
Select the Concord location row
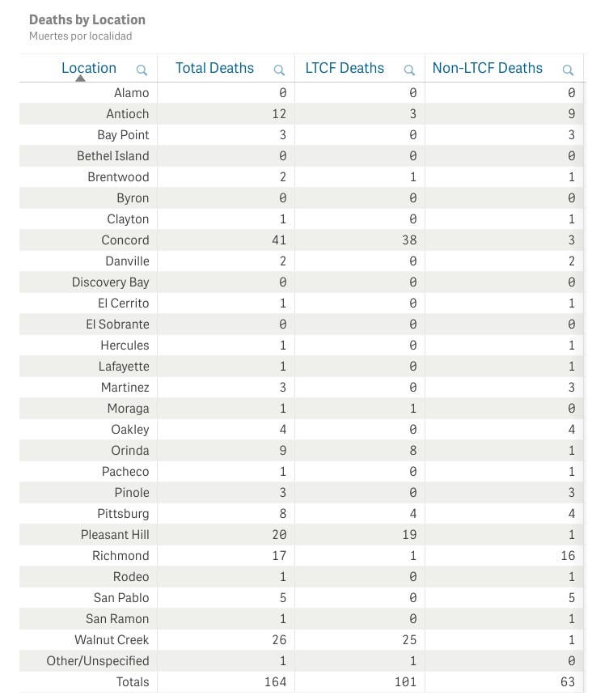[x=125, y=240]
